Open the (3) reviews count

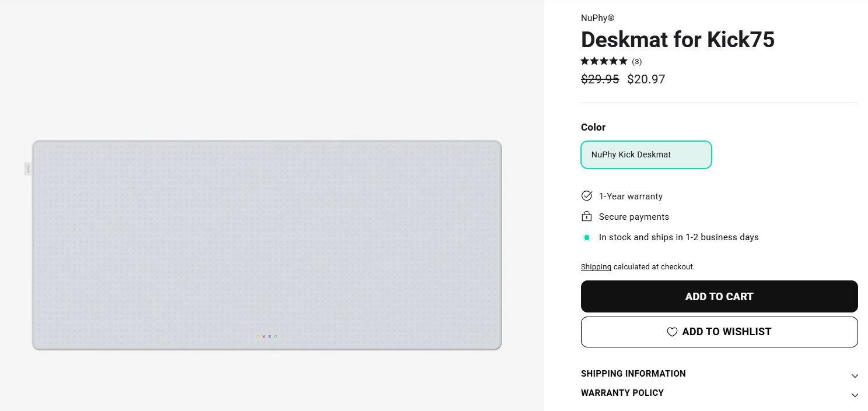[x=637, y=62]
